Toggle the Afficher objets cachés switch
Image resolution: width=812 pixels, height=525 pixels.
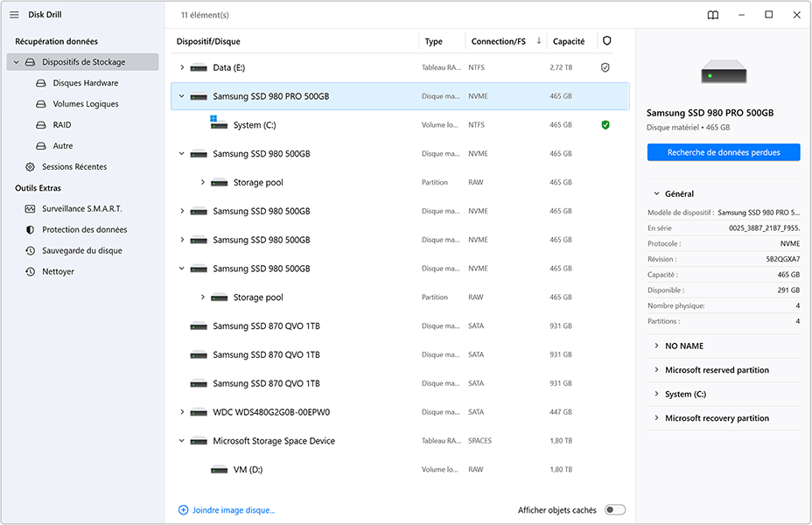coord(615,510)
